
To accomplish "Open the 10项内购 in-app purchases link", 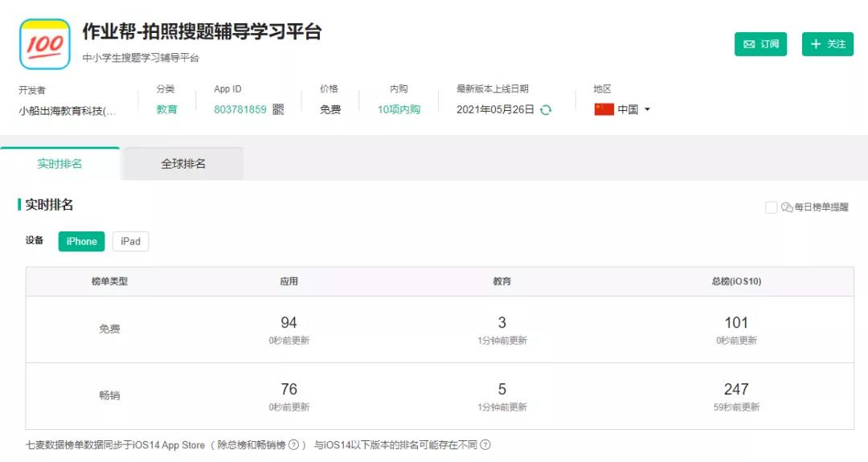I will pyautogui.click(x=399, y=110).
